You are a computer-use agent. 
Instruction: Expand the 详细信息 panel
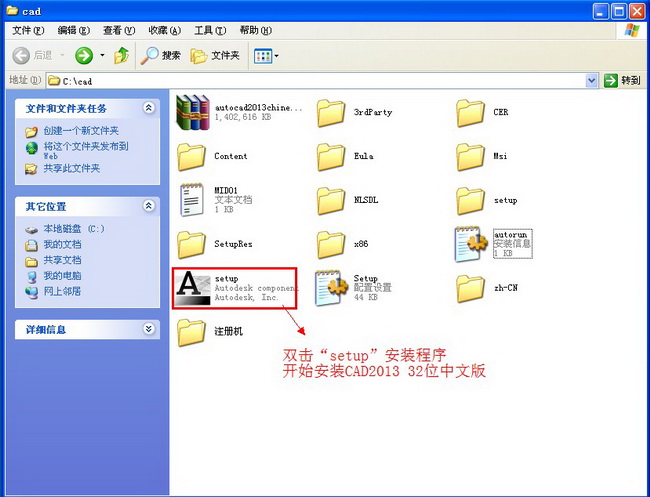click(x=148, y=329)
